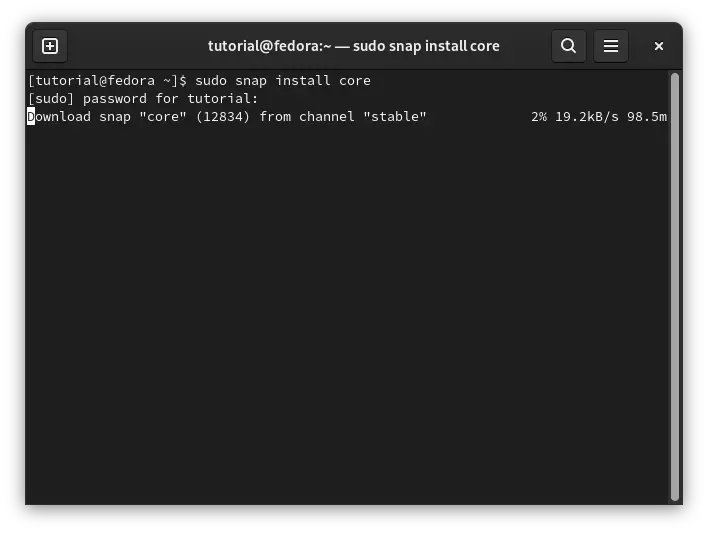Click the 98.5m time remaining value
This screenshot has width=708, height=533.
pos(647,117)
